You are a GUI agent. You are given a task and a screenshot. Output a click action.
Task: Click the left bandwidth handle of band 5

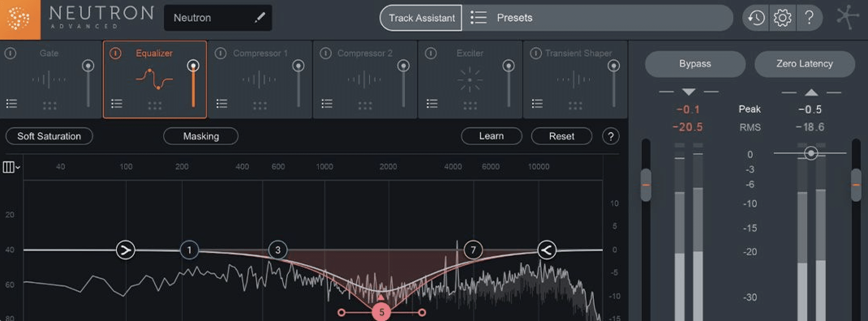[x=342, y=312]
